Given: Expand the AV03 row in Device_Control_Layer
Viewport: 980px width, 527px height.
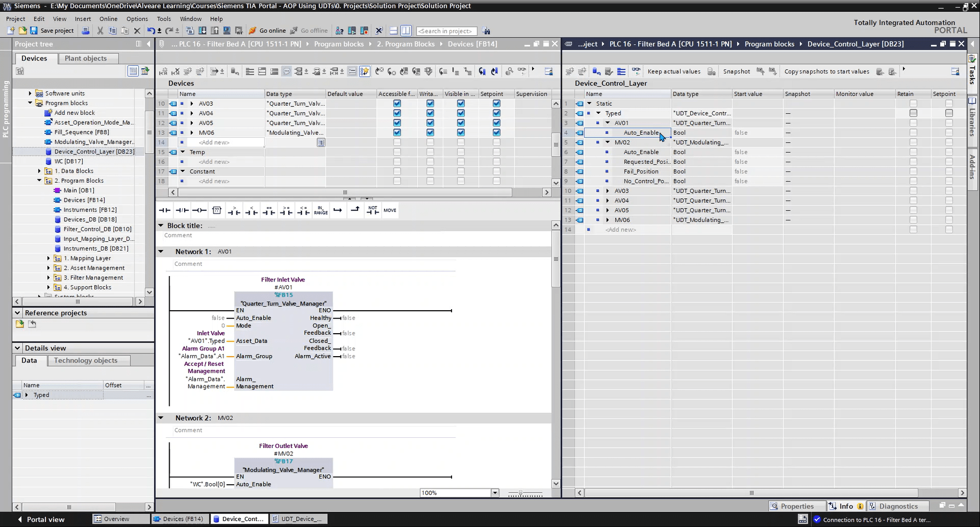Looking at the screenshot, I should (607, 191).
